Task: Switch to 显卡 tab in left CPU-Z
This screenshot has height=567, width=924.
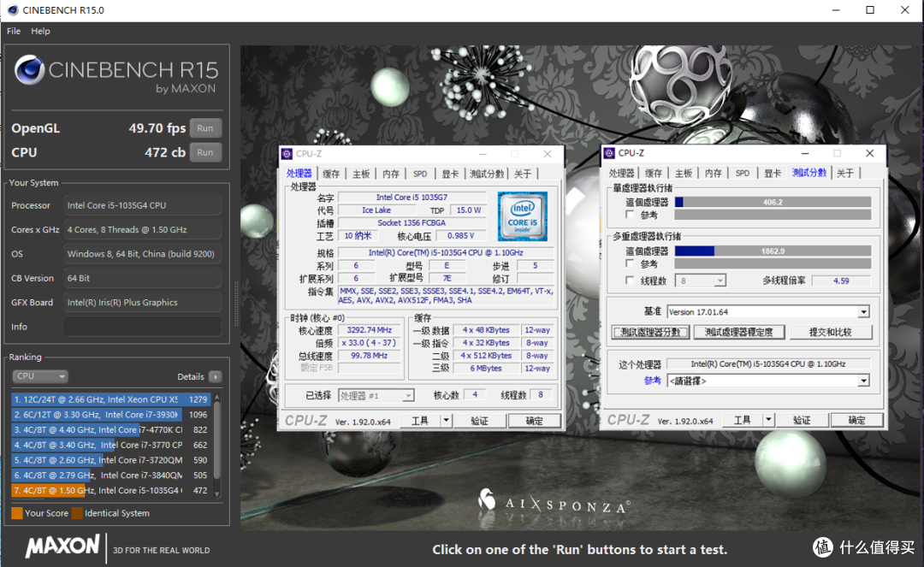Action: 450,174
